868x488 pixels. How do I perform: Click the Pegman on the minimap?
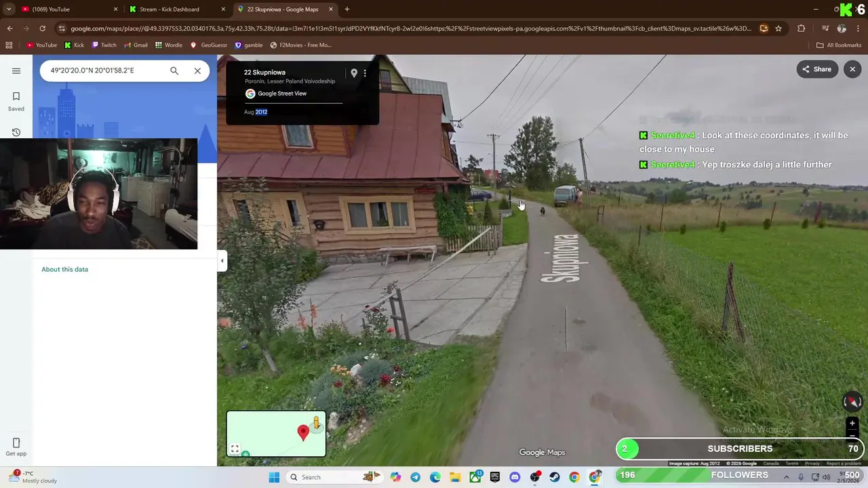[316, 424]
